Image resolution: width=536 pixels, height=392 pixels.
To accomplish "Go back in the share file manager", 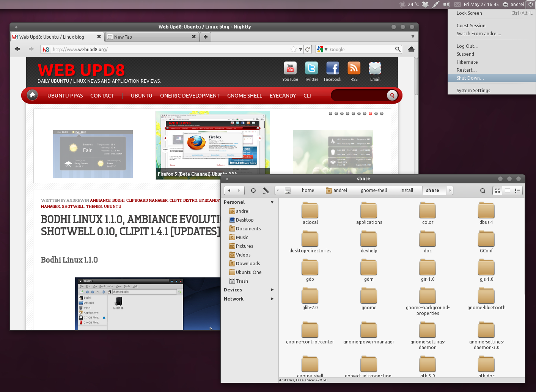I will click(229, 190).
